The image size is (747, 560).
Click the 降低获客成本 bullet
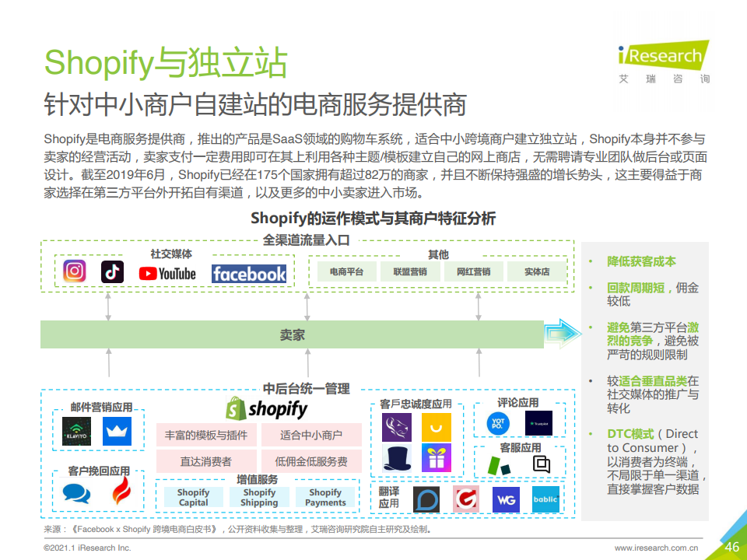[641, 261]
